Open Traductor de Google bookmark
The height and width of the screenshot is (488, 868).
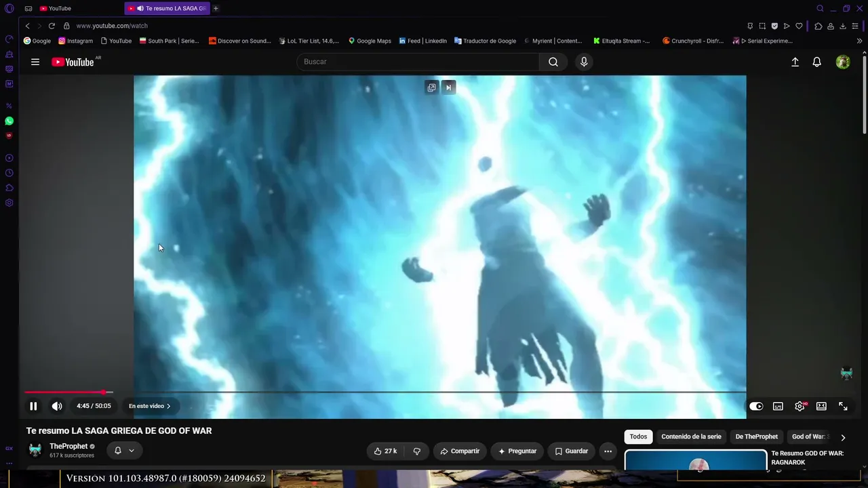[x=485, y=41]
